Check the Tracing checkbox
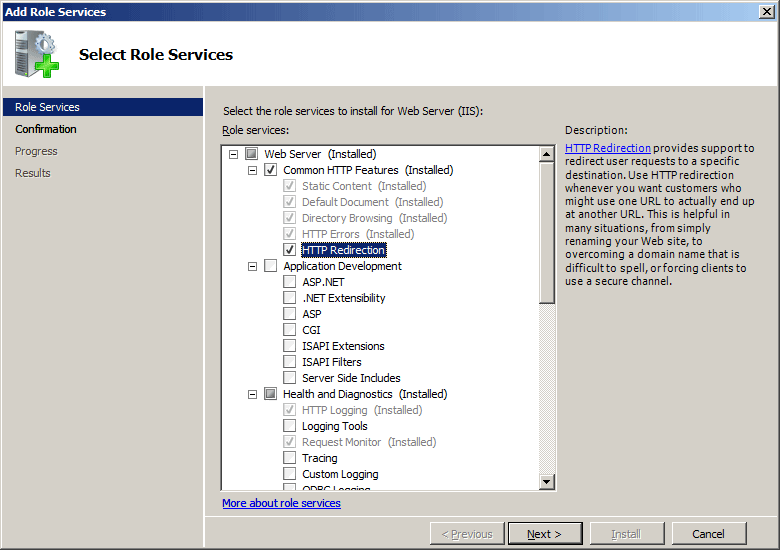 click(x=290, y=458)
